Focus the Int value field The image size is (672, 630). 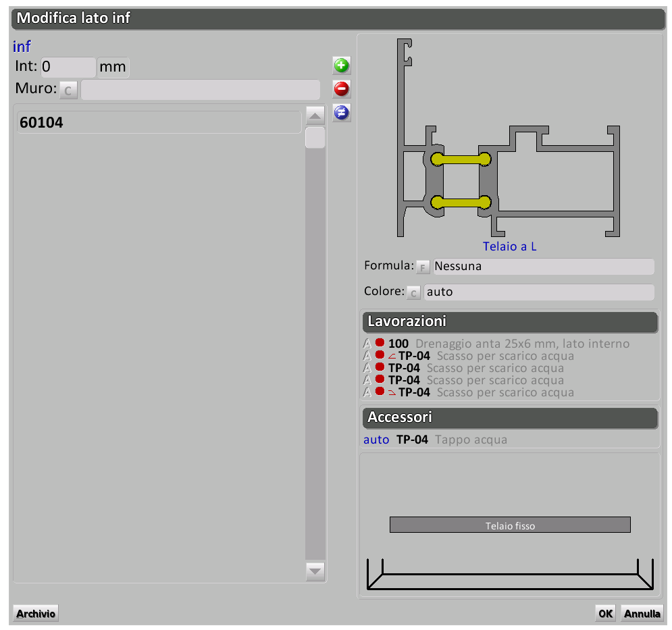[x=68, y=67]
